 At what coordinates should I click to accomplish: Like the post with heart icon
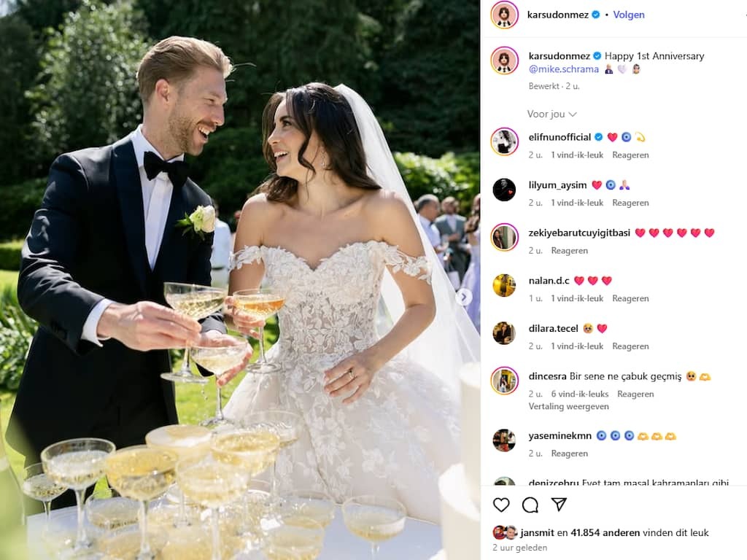click(501, 505)
